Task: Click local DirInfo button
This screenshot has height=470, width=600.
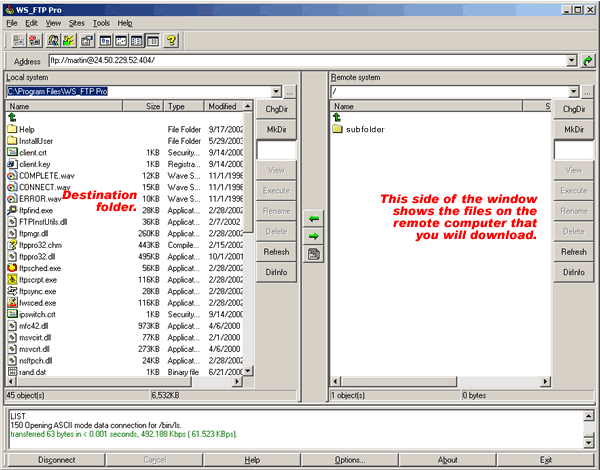Action: tap(276, 272)
